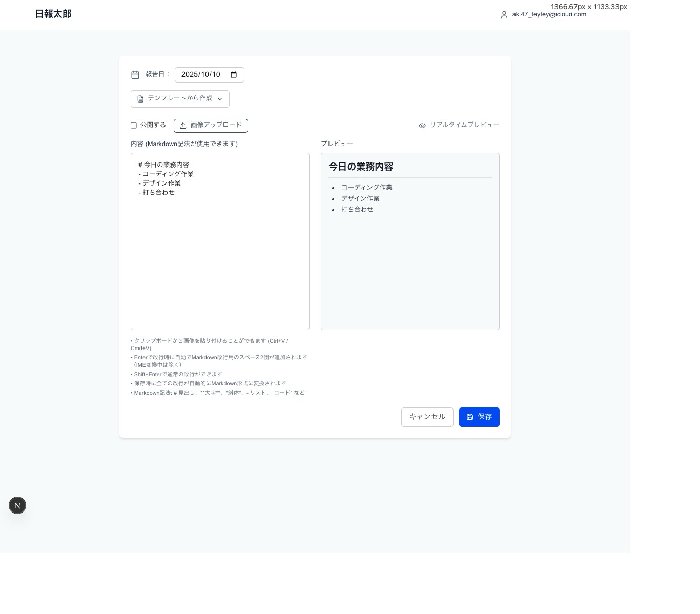Select the year segment of the report date
Image resolution: width=700 pixels, height=614 pixels.
coord(190,75)
